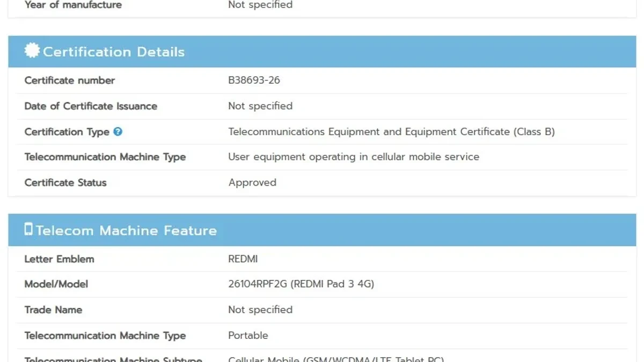The width and height of the screenshot is (644, 362).
Task: Select certificate number value B38693-26
Action: coord(254,80)
